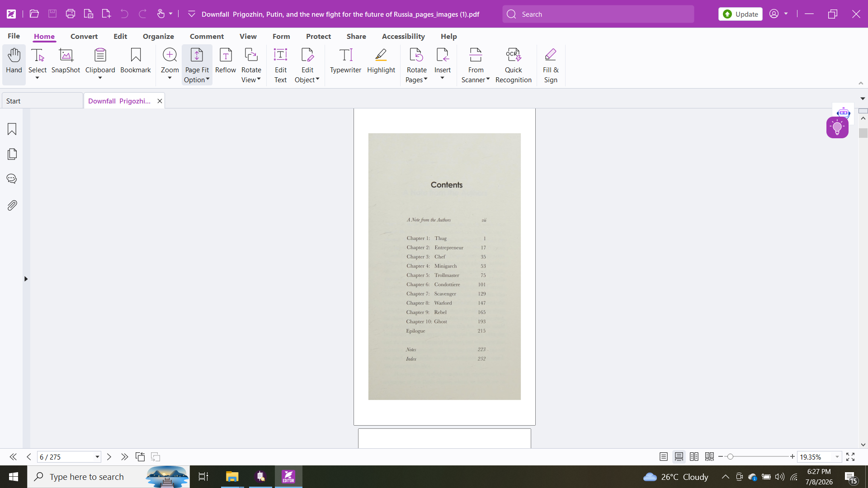Screen dimensions: 868x488
Task: Open the Attachments side panel
Action: click(x=12, y=205)
